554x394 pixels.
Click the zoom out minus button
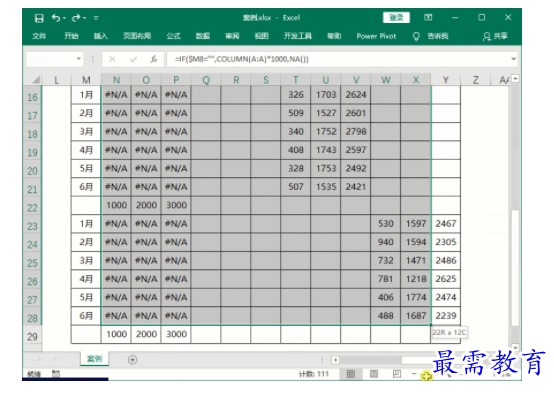[414, 374]
